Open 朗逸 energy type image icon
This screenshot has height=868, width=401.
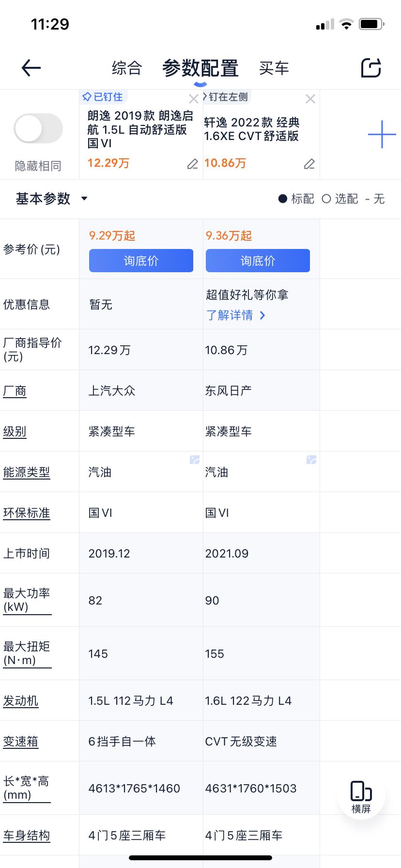point(195,460)
